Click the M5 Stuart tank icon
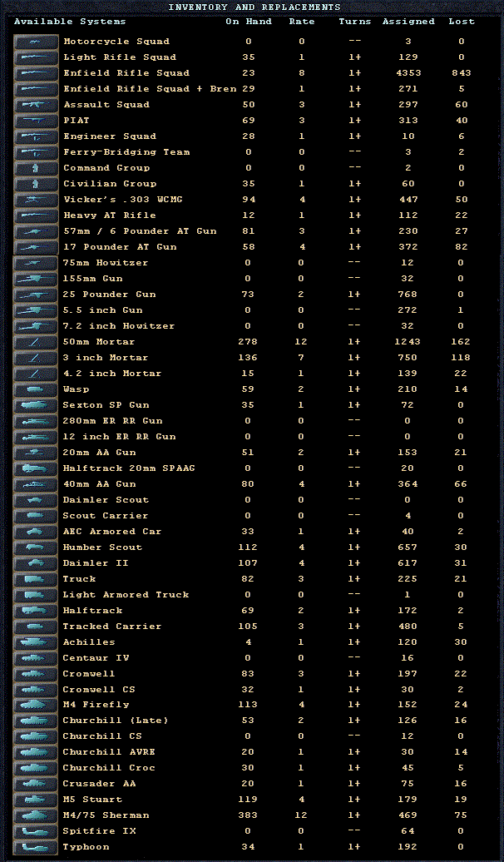The image size is (504, 862). point(36,800)
